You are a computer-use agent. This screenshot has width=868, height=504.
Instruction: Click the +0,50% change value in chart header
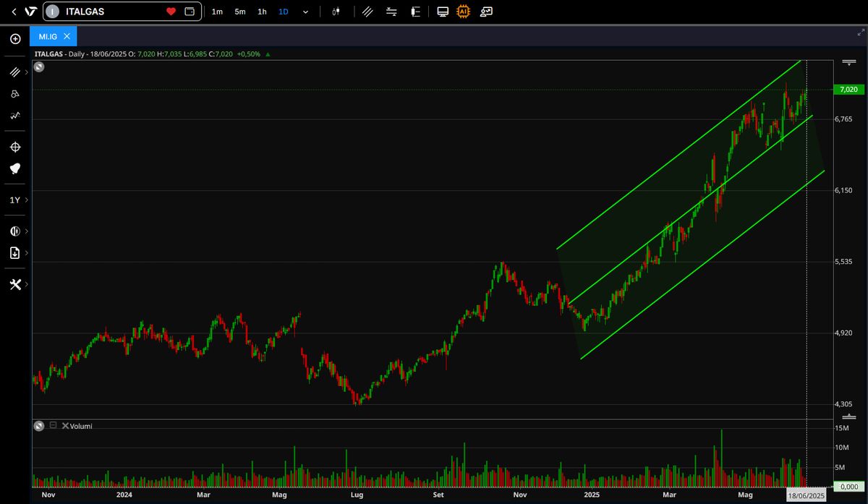pos(249,54)
